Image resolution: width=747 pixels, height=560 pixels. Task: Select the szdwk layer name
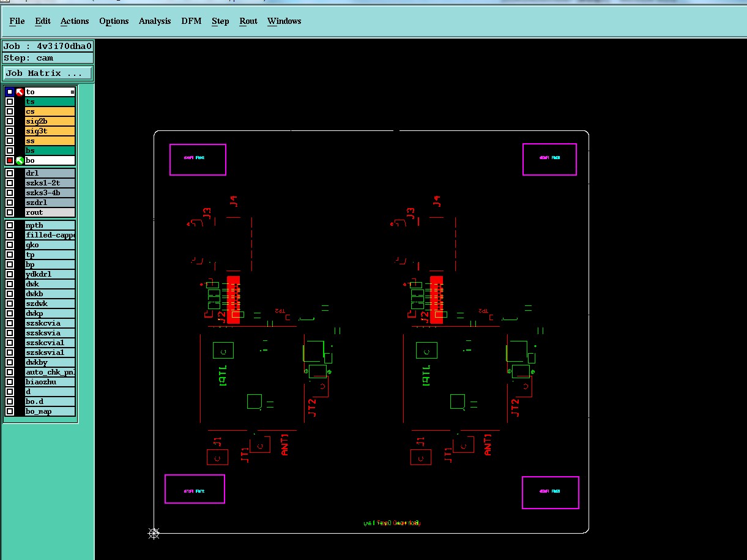click(50, 304)
